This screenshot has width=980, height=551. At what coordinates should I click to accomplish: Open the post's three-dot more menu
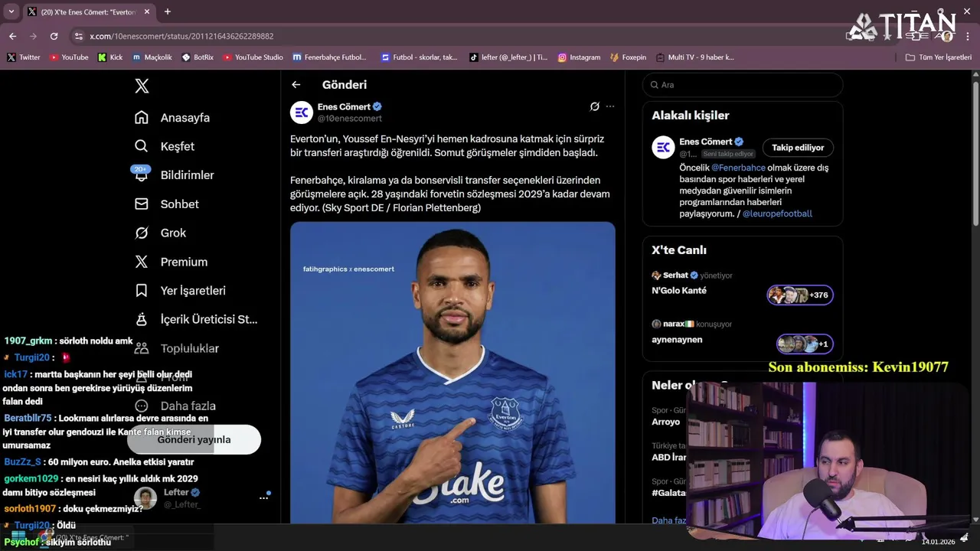[610, 106]
